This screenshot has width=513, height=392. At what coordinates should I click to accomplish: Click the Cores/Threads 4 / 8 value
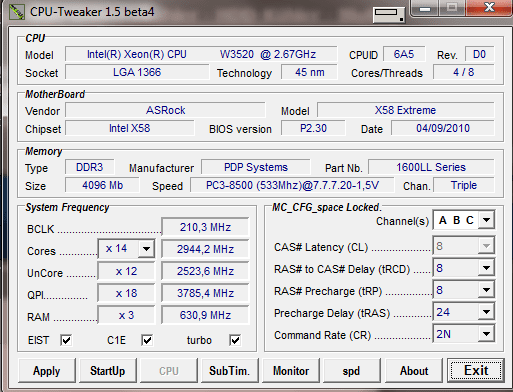(464, 72)
